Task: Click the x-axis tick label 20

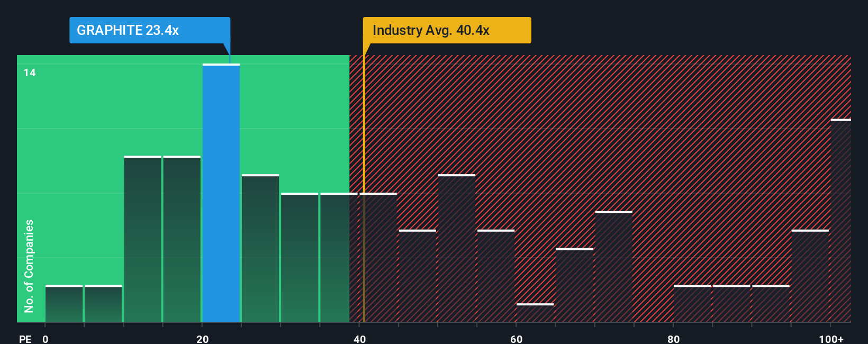Action: click(203, 339)
